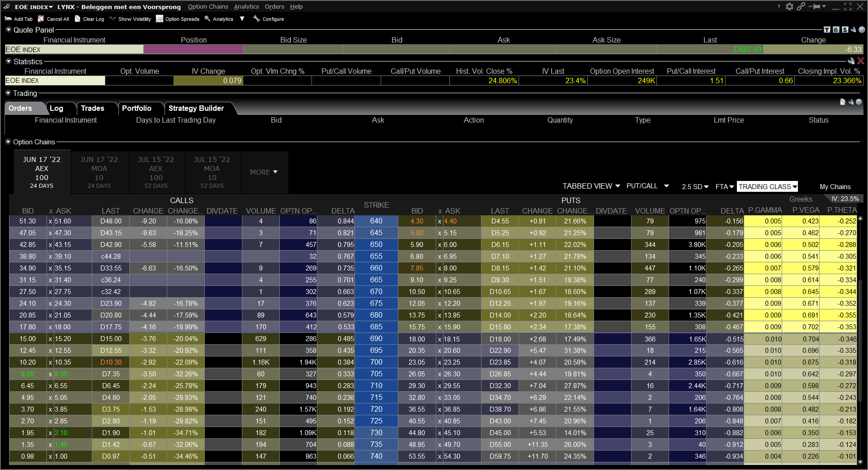Click the Configure wrench in the toolbar
The image size is (868, 470).
click(257, 19)
